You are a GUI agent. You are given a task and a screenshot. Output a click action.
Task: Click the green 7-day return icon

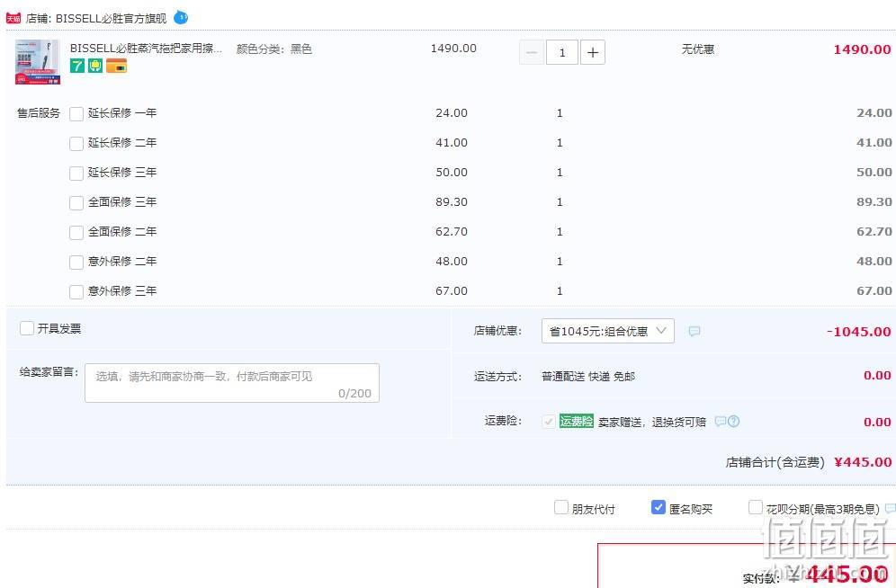point(77,66)
